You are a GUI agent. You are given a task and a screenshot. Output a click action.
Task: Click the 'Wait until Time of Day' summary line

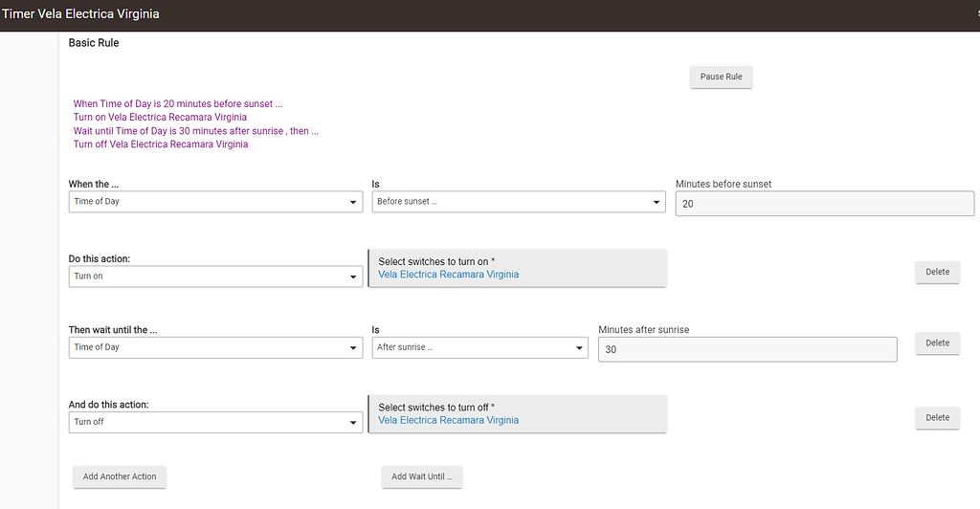pyautogui.click(x=195, y=131)
